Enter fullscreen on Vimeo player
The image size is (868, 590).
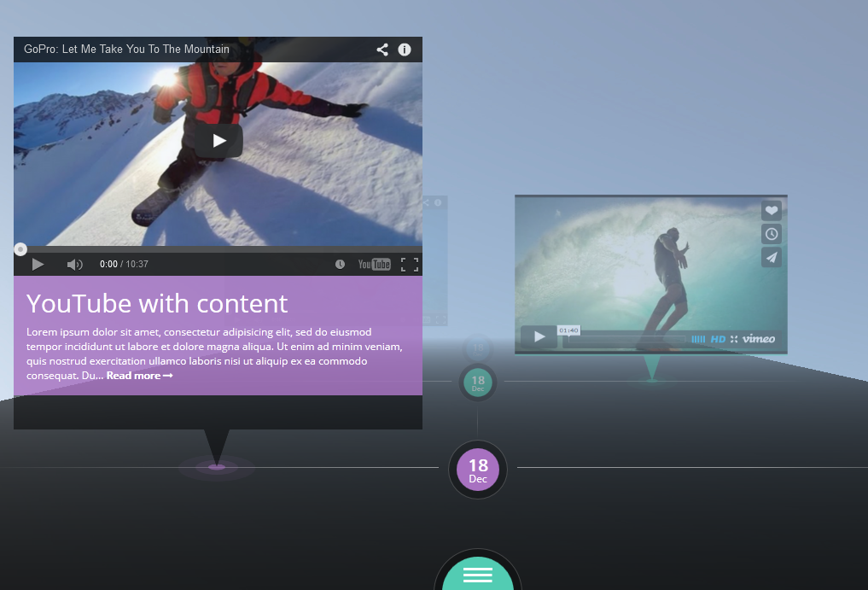[x=734, y=339]
